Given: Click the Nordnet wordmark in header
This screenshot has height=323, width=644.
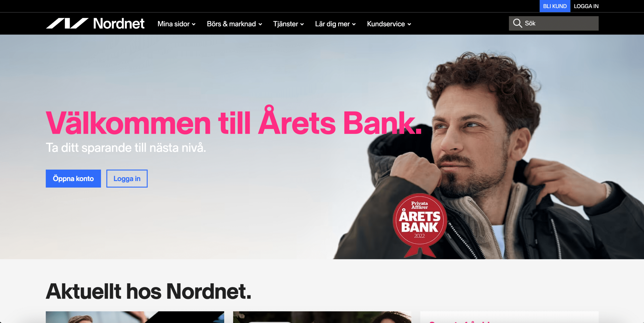Looking at the screenshot, I should 119,23.
